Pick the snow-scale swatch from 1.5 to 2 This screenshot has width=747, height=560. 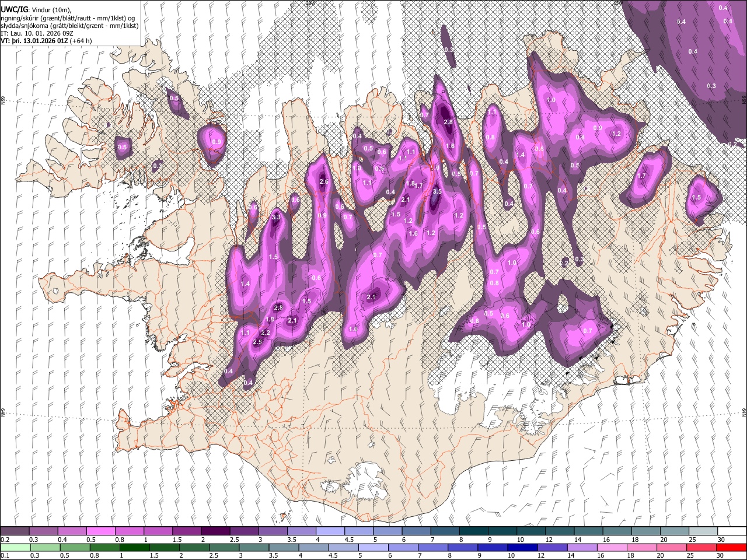[187, 531]
